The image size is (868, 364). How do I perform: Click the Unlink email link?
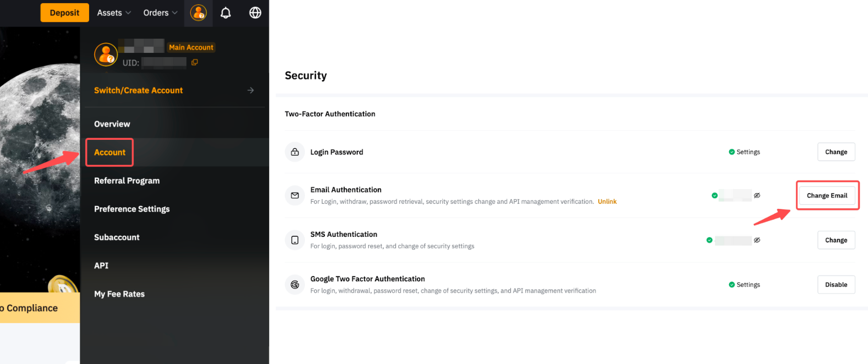coord(607,202)
